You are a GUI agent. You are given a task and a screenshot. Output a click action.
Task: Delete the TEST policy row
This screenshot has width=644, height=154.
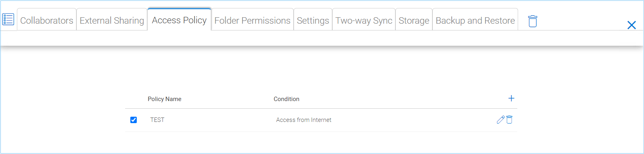click(x=509, y=120)
